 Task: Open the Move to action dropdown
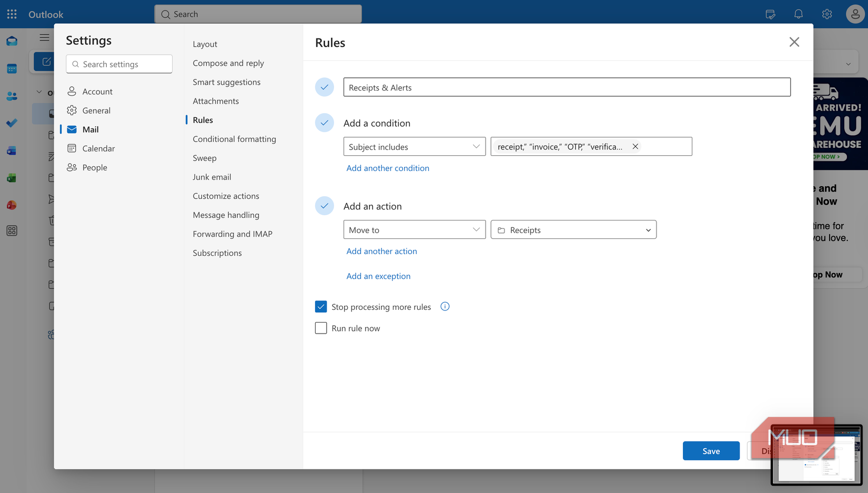[414, 229]
